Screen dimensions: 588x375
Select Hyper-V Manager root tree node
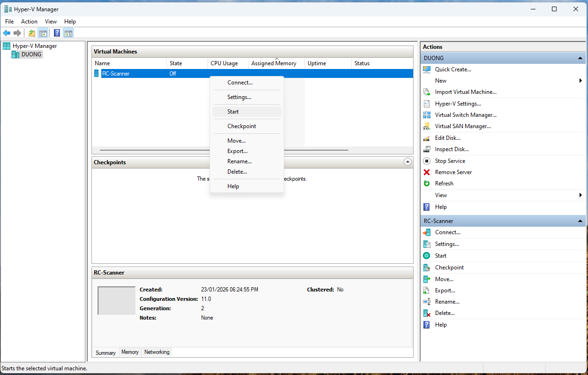(x=35, y=46)
